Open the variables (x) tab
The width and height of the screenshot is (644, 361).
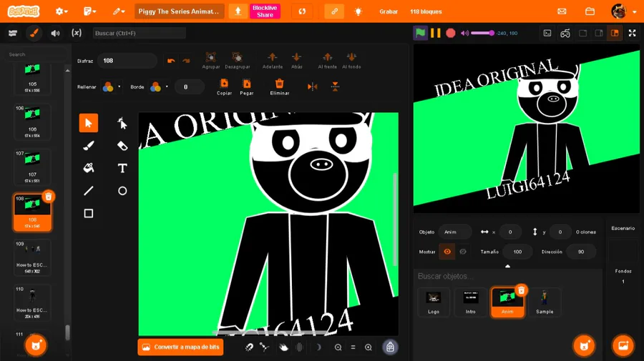click(x=77, y=33)
